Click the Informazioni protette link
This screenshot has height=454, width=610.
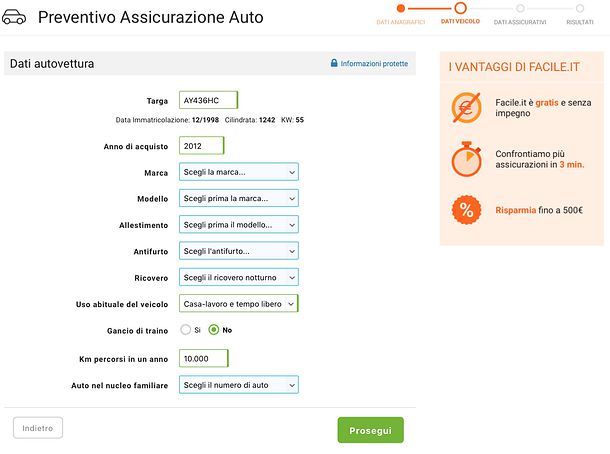(x=374, y=63)
